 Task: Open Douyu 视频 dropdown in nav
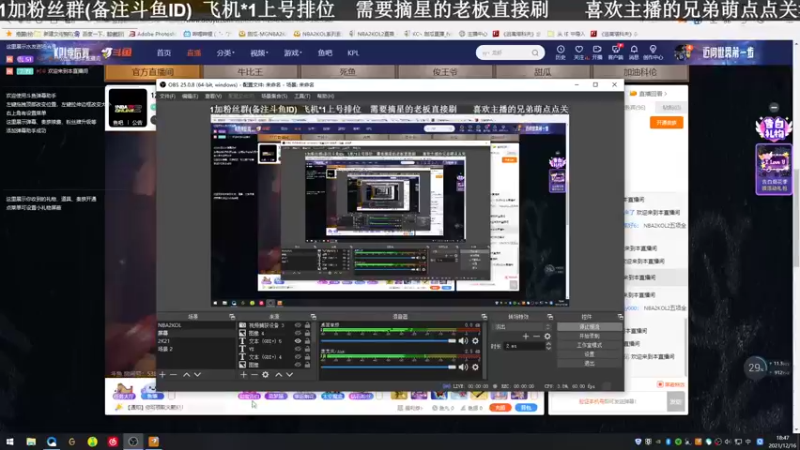tap(259, 53)
